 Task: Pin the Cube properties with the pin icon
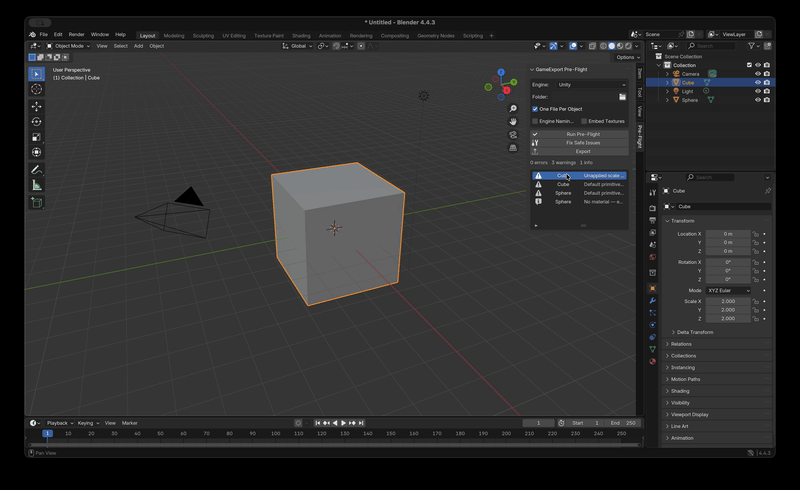click(x=767, y=191)
